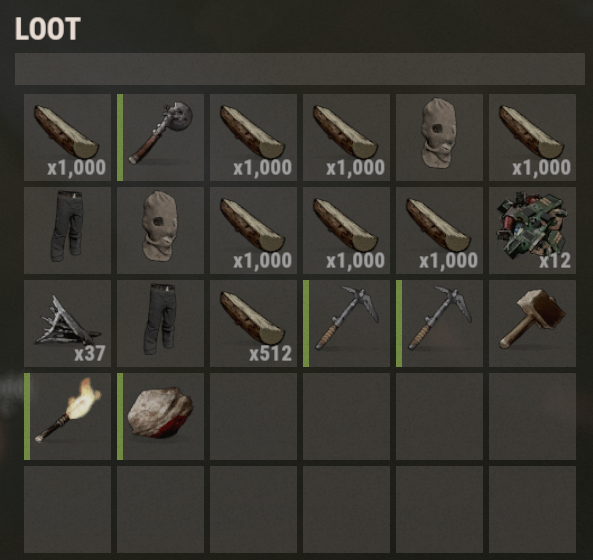Click the wooden hammer item
This screenshot has width=593, height=560.
pos(532,323)
